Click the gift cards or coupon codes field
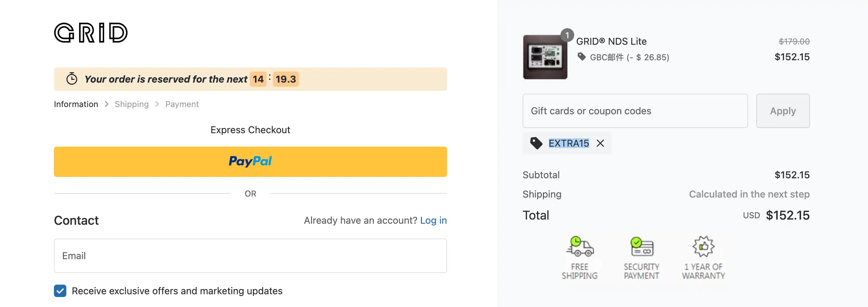Screen dimensions: 868x307 pyautogui.click(x=635, y=111)
